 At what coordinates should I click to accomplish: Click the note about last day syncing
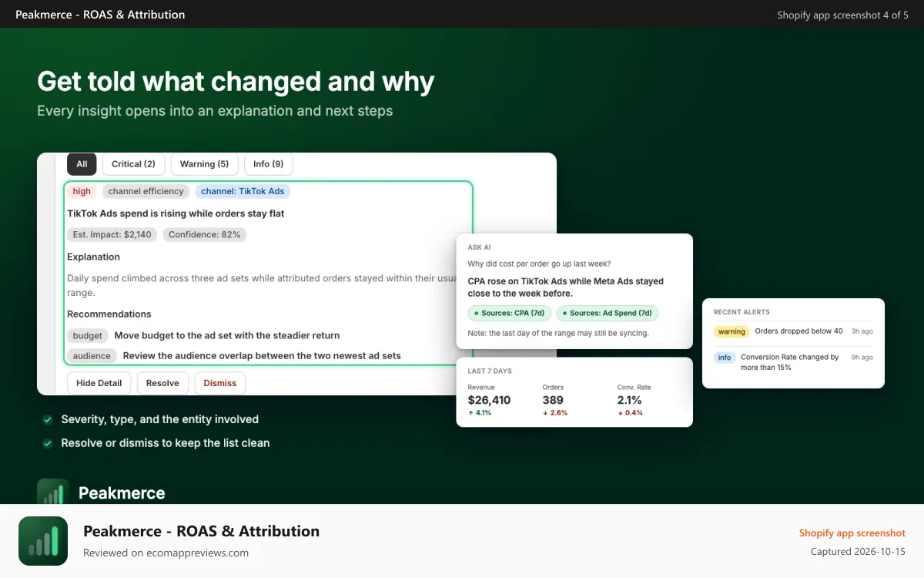(x=557, y=333)
